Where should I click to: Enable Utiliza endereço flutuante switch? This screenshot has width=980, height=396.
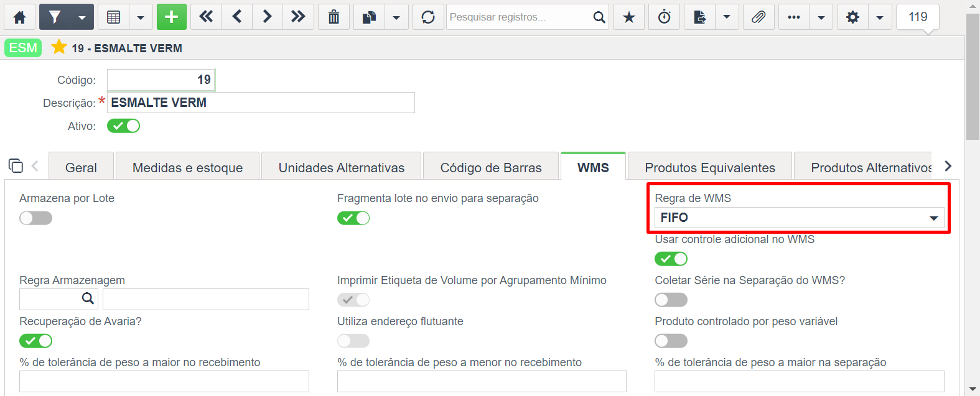pyautogui.click(x=353, y=341)
